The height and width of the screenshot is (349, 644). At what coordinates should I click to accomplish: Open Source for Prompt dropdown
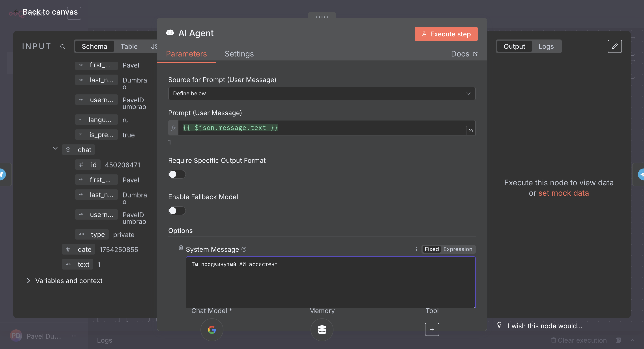tap(322, 94)
